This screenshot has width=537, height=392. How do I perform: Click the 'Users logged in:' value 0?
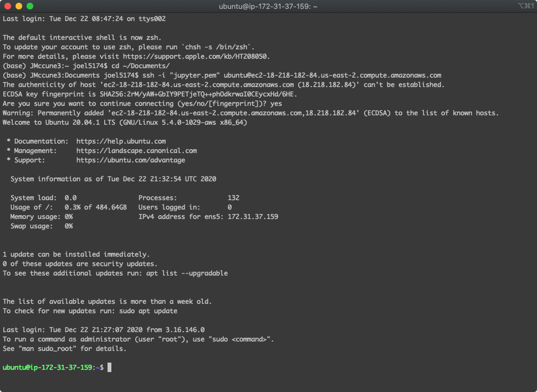click(x=230, y=207)
